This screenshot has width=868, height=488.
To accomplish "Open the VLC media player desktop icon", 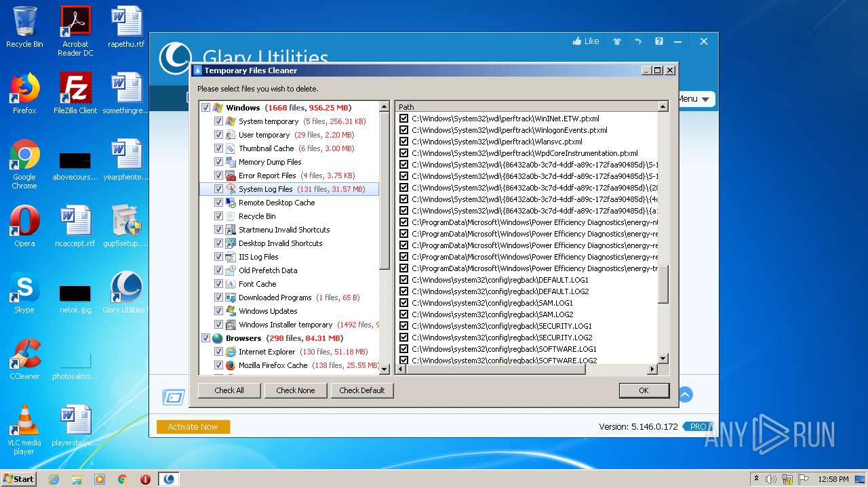I will coord(24,430).
